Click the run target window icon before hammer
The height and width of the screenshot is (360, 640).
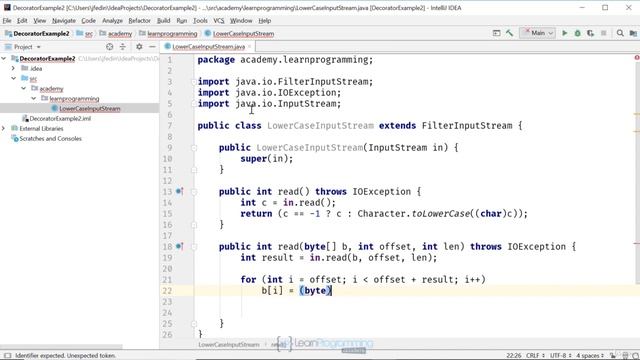tap(496, 33)
